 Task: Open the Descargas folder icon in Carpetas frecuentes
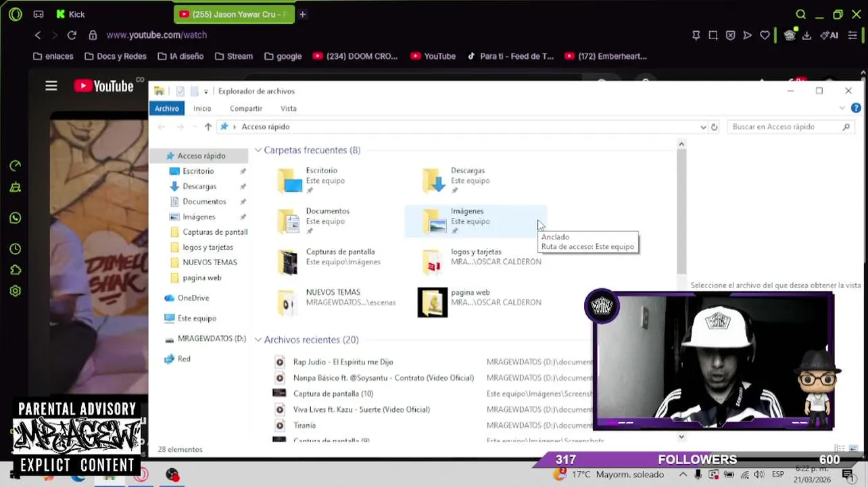coord(434,181)
